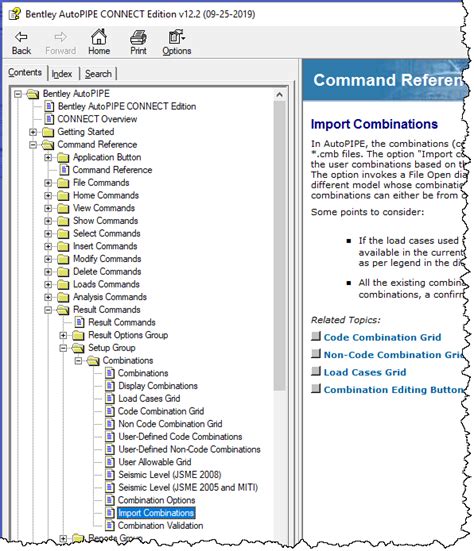The height and width of the screenshot is (551, 474).
Task: Select Seismic Level (JSME 2005 and MITI) topic
Action: [x=188, y=487]
